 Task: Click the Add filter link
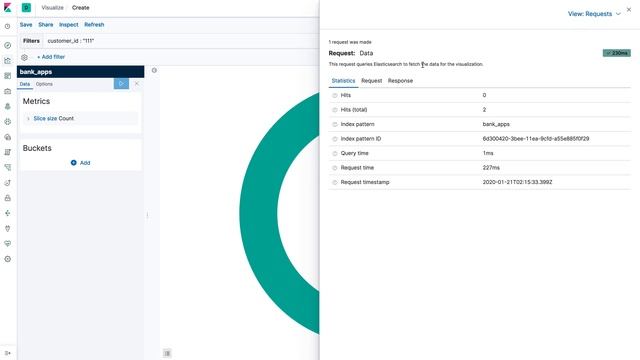tap(51, 57)
